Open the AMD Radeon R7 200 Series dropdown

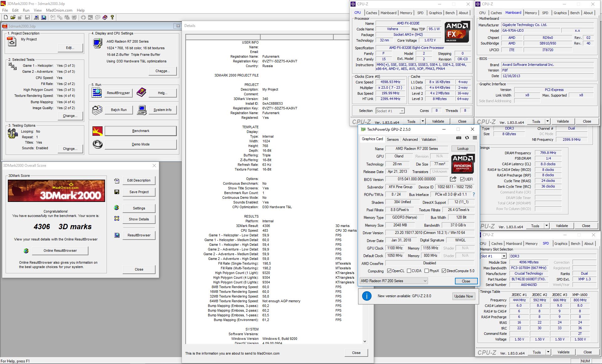(x=393, y=281)
